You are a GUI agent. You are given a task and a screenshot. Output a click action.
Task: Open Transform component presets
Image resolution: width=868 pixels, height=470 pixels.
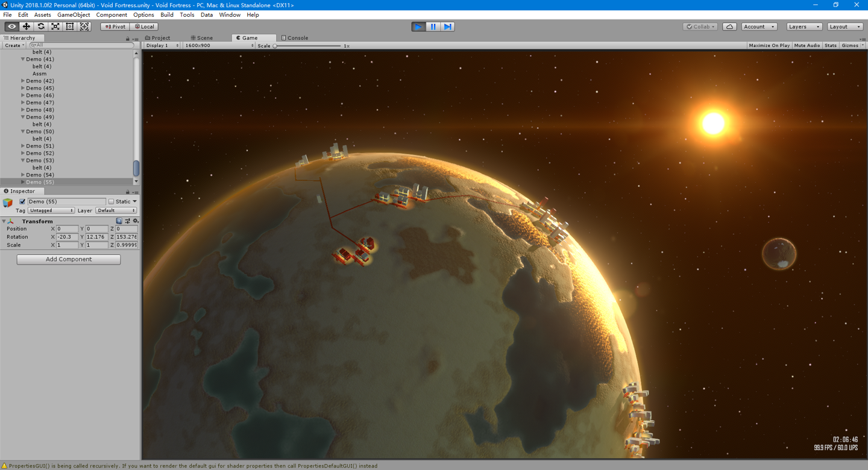click(x=127, y=221)
